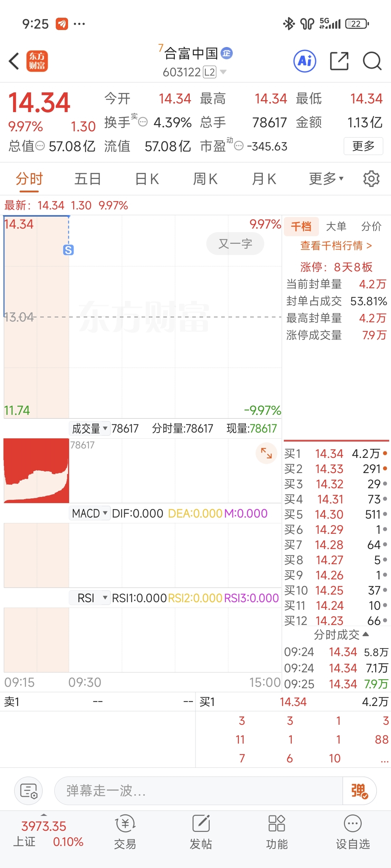Tap 买5 row at 14.30

point(336,514)
